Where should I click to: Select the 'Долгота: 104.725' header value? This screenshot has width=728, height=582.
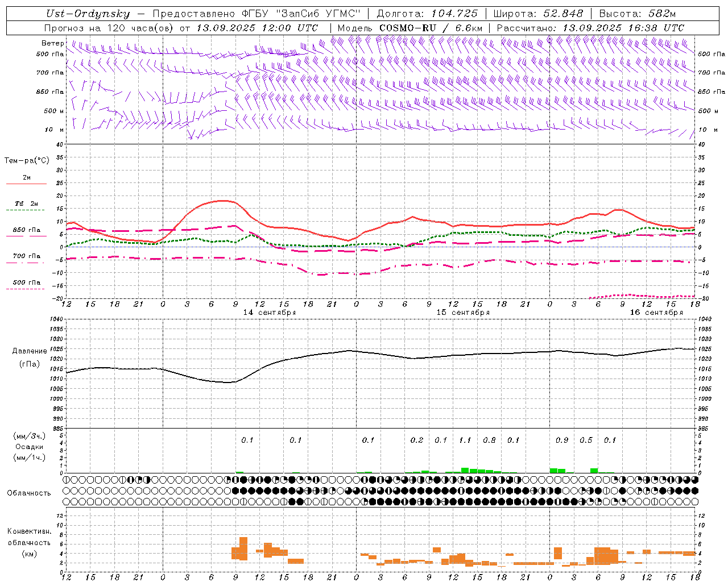(x=427, y=14)
